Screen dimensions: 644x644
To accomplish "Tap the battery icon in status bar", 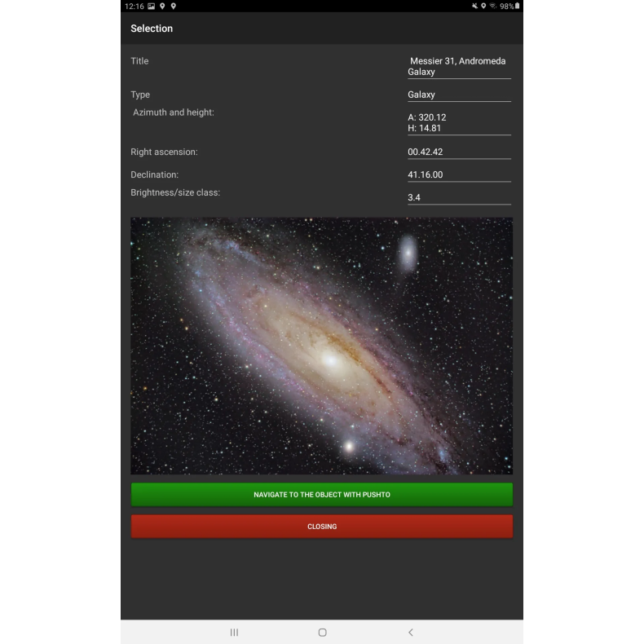I will point(517,6).
